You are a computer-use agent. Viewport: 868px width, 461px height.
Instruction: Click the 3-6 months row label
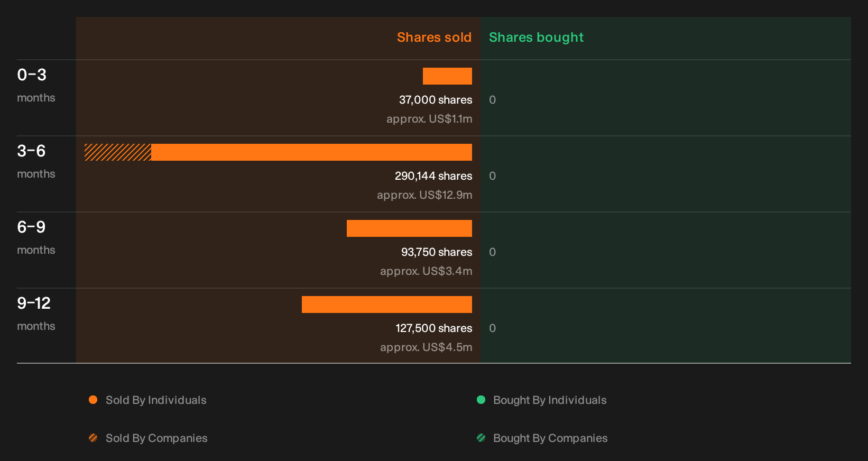36,161
